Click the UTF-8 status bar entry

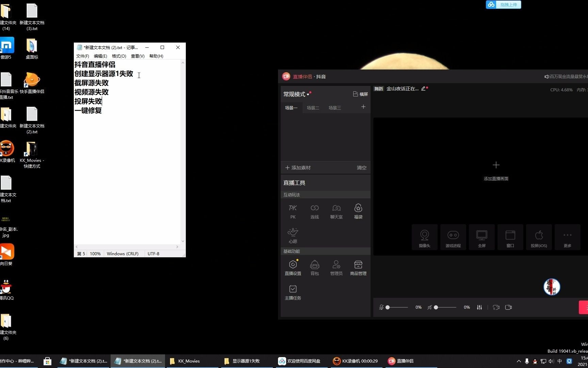(153, 254)
